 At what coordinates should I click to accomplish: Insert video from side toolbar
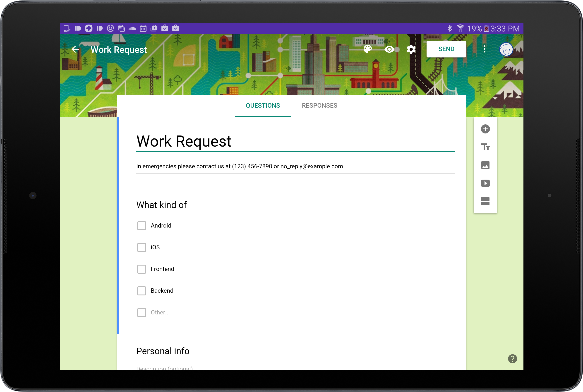coord(485,183)
